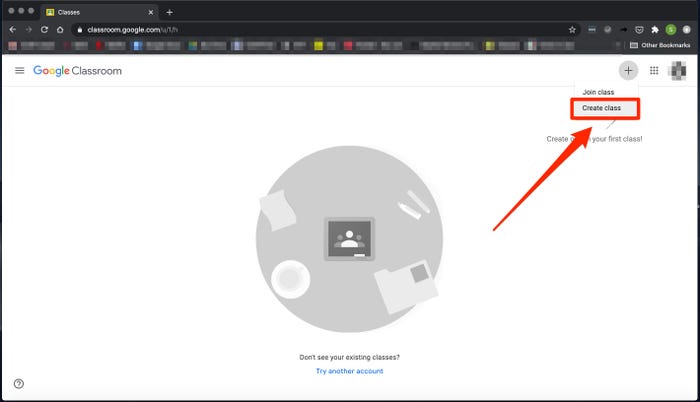Open the Google apps grid
Viewport: 700px width, 402px height.
click(654, 71)
